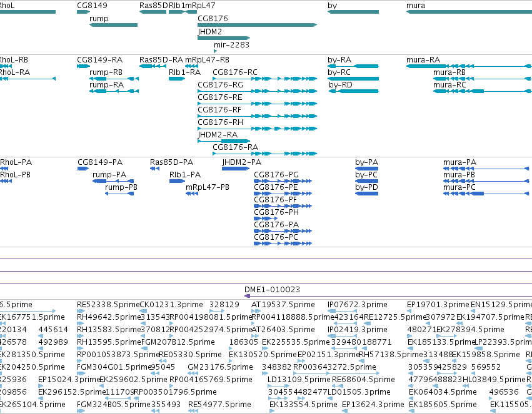The height and width of the screenshot is (414, 532).
Task: Click the mura gene feature
Action: coord(469,12)
